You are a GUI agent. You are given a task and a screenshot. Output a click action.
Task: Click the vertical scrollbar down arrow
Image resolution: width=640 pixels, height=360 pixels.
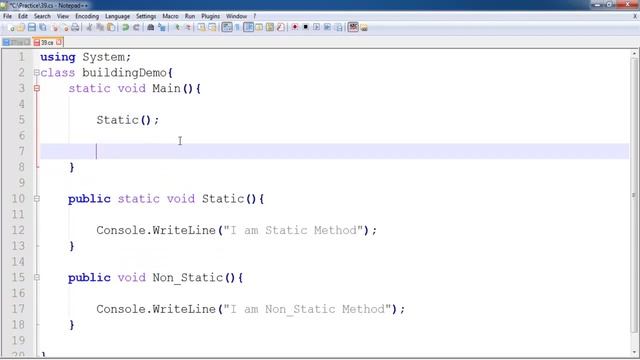point(635,352)
